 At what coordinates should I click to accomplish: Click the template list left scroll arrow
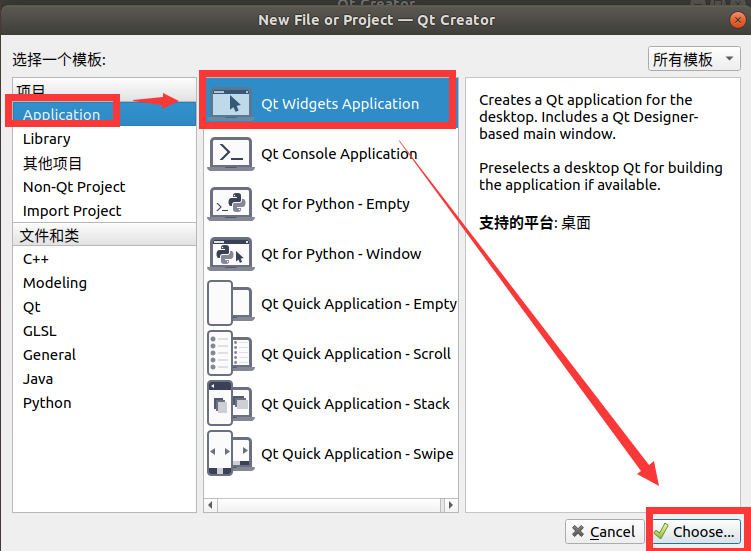[x=211, y=505]
